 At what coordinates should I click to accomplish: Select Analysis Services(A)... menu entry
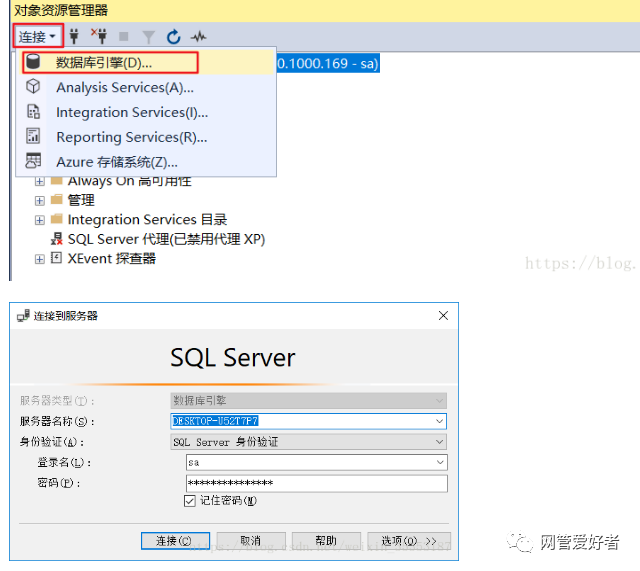pos(146,87)
